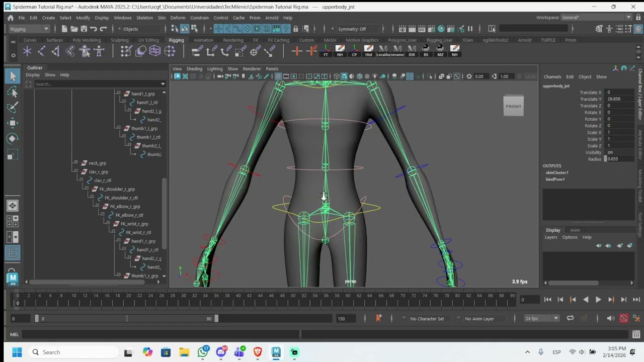The image size is (644, 362).
Task: Click the Bind Skin shelf icon
Action: [70, 51]
